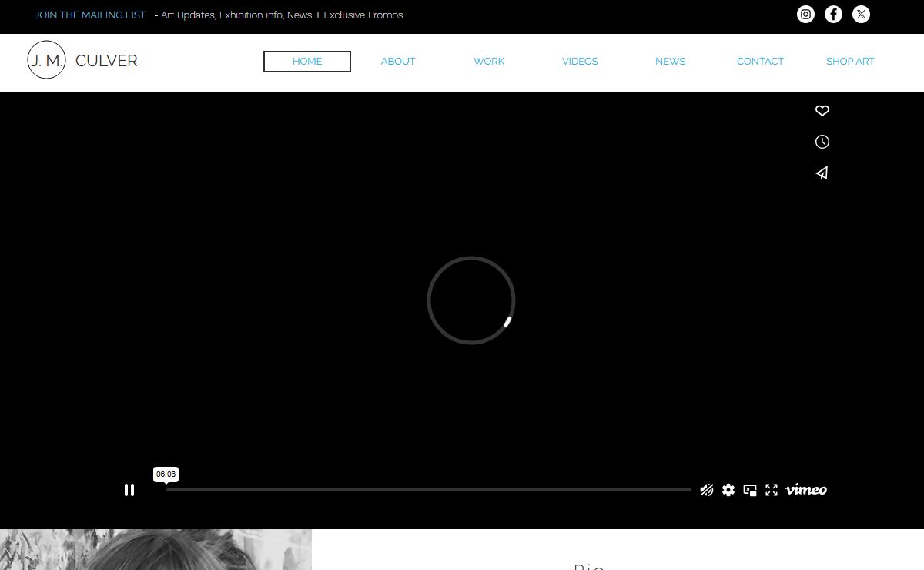Open the VIDEOS page
Screen dimensions: 924x570
pyautogui.click(x=580, y=62)
